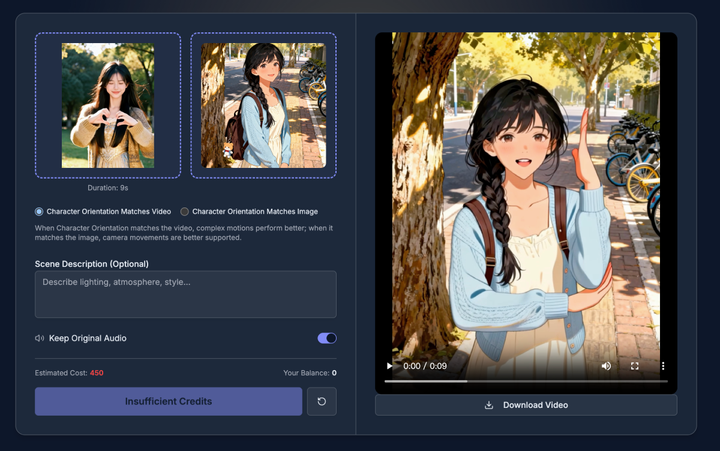The image size is (720, 451).
Task: Click the Duration: 9s label
Action: [108, 187]
